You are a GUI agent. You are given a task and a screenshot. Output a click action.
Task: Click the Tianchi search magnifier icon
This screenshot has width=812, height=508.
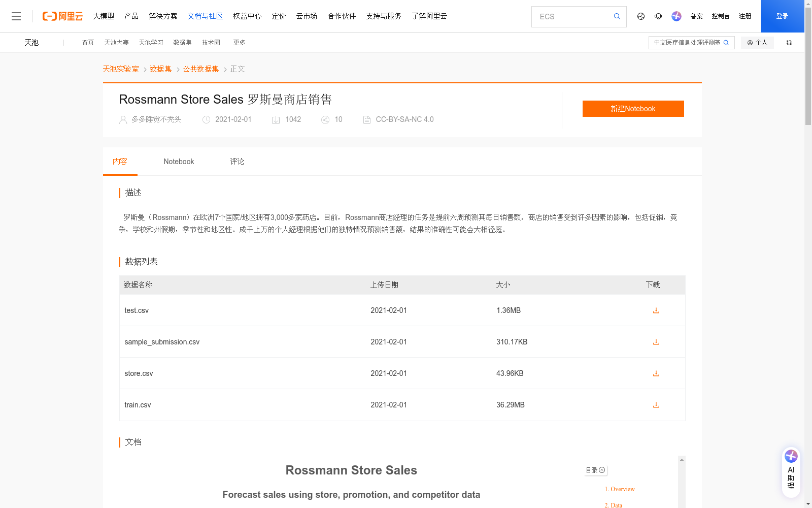(x=726, y=43)
